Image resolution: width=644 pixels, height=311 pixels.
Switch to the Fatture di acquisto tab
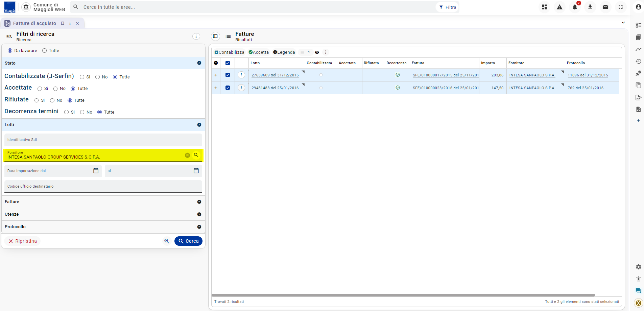34,23
